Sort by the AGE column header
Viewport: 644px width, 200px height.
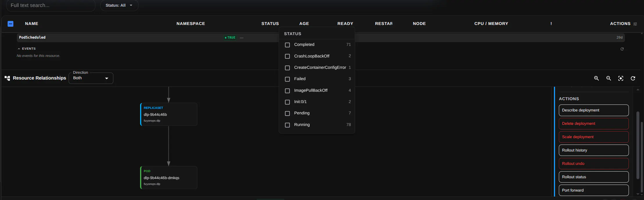304,24
